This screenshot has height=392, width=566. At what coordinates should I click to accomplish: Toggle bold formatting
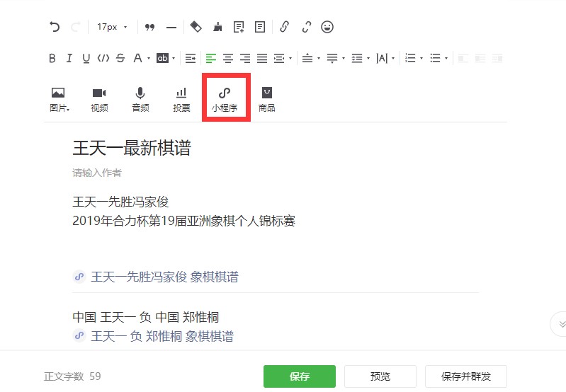click(x=52, y=58)
